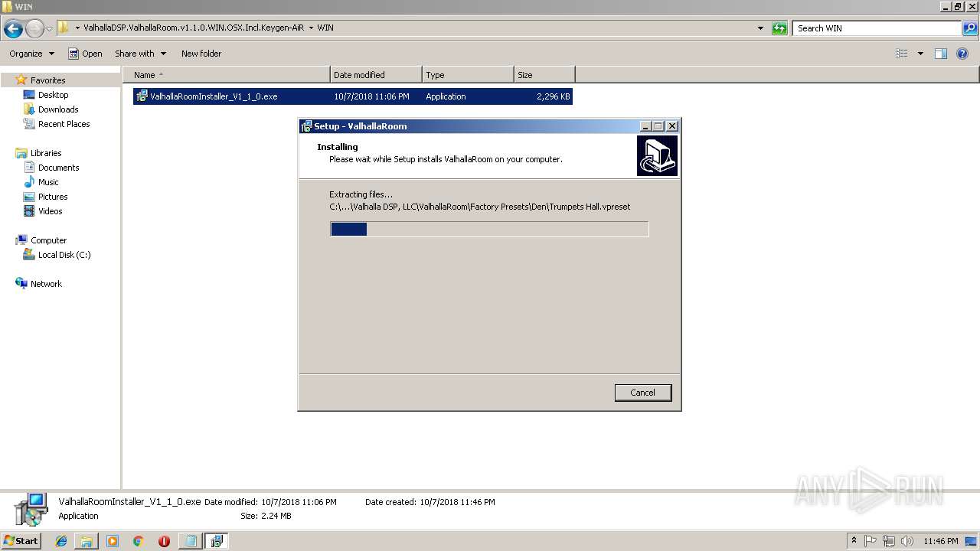Click the Action Center flag icon

[x=871, y=541]
